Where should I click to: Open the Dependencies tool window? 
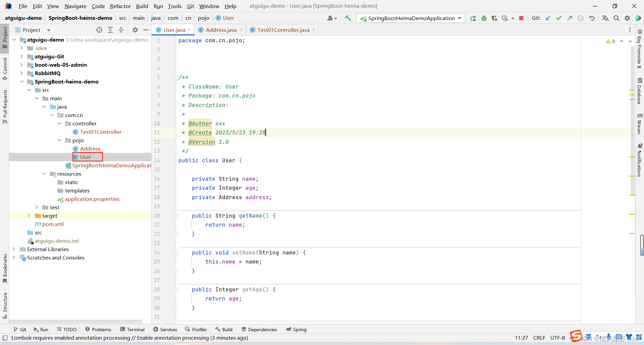click(x=259, y=330)
